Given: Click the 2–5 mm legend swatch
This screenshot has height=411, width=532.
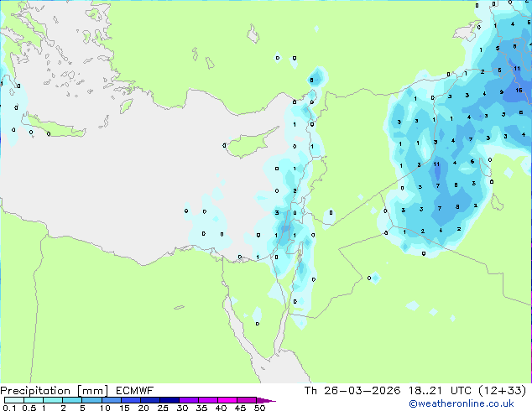Looking at the screenshot, I should (x=72, y=400).
